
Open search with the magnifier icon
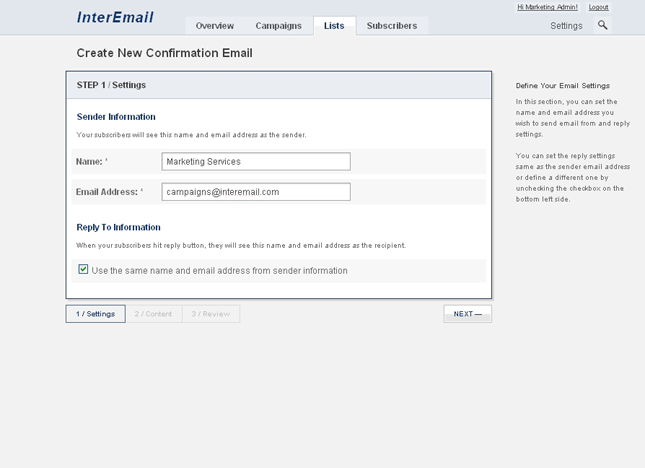tap(603, 25)
